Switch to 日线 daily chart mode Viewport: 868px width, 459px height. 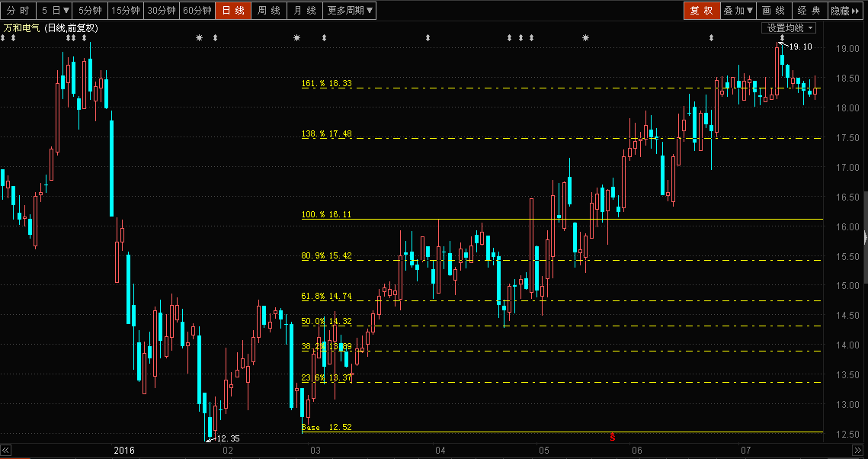coord(233,11)
